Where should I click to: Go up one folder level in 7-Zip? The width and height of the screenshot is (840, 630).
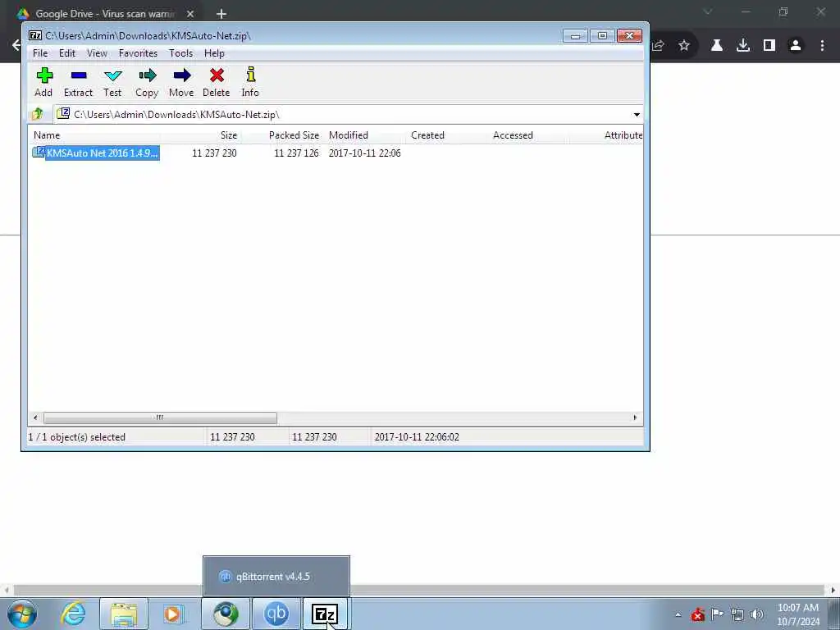tap(38, 114)
